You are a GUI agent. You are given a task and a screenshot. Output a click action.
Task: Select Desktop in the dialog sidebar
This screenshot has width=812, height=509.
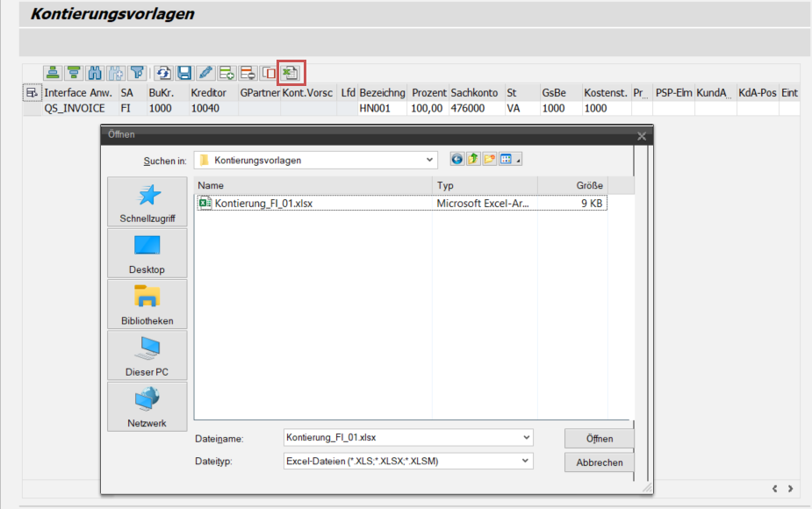click(x=147, y=253)
